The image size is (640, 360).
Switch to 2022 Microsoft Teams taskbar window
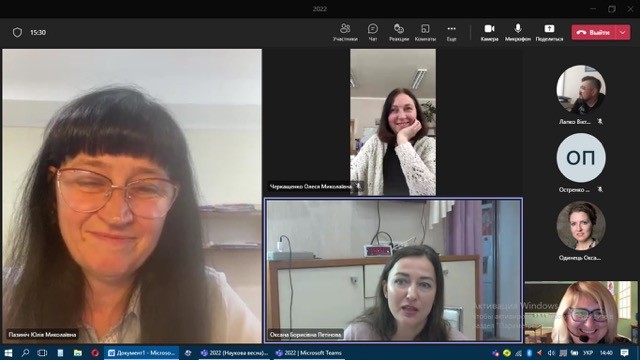(309, 353)
